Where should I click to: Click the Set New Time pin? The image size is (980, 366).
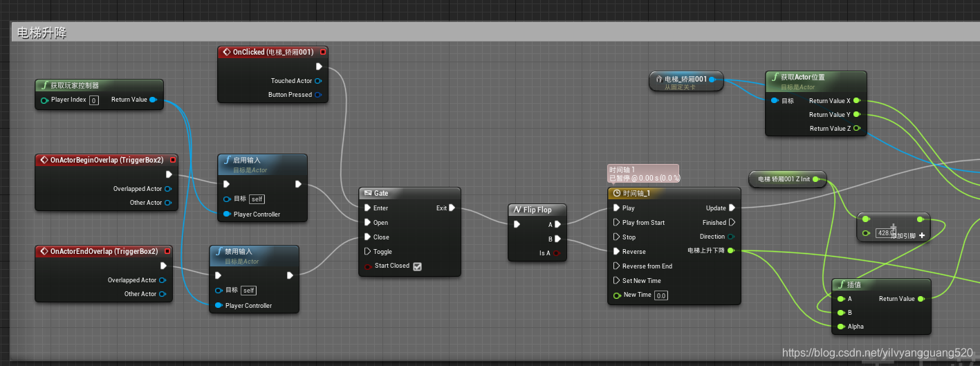(x=616, y=281)
